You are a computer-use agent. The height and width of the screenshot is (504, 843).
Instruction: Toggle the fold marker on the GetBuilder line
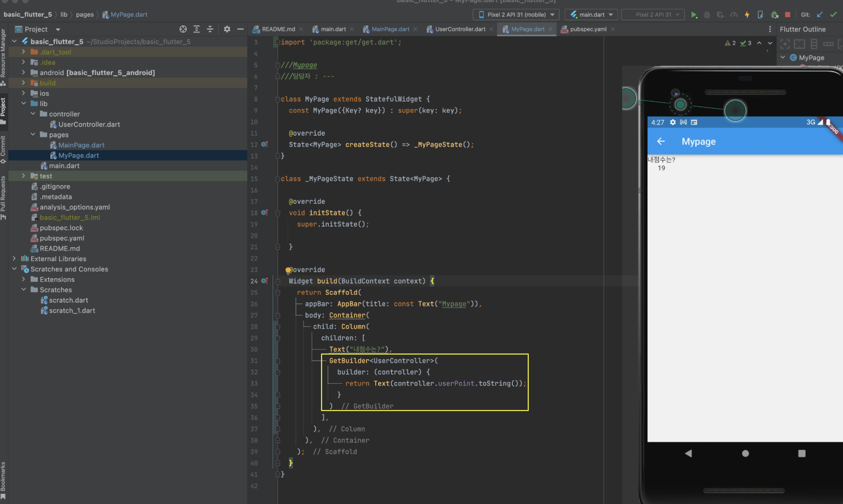[x=278, y=361]
